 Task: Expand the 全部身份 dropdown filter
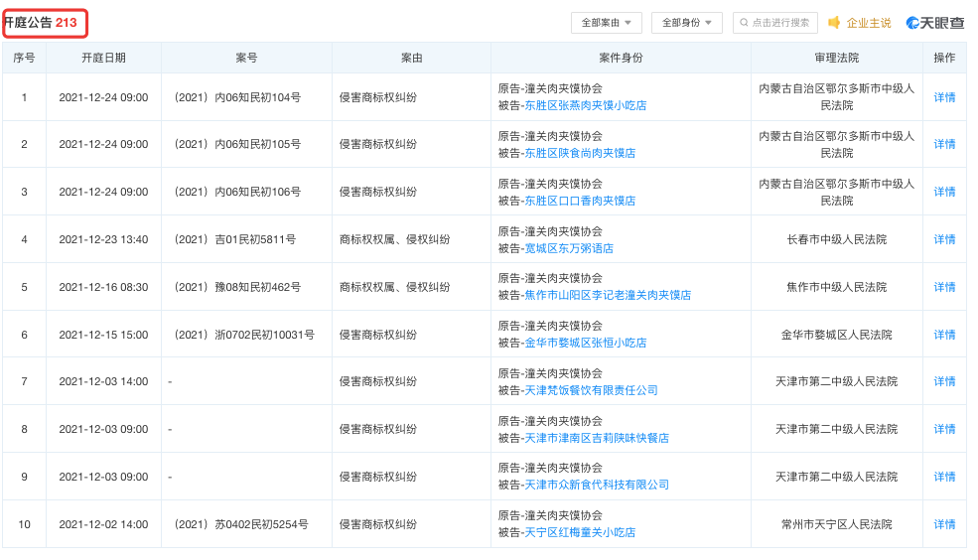pyautogui.click(x=687, y=23)
